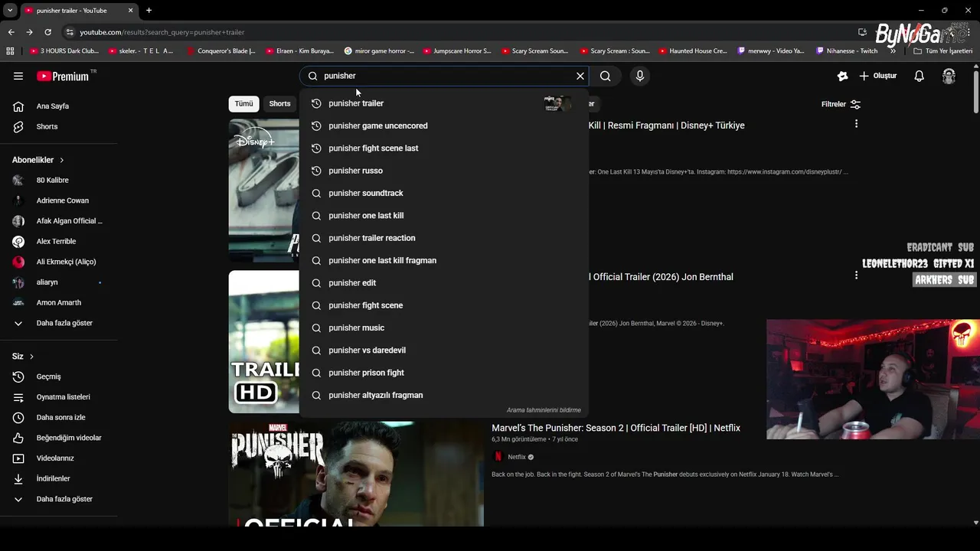Open the tab search dropdown arrow
Viewport: 980px width, 551px height.
click(10, 10)
